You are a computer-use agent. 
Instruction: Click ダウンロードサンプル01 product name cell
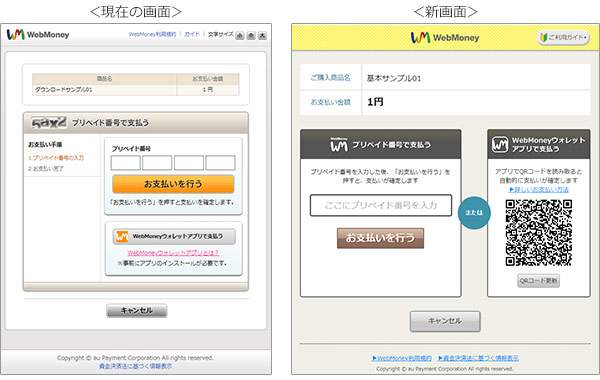tap(104, 90)
